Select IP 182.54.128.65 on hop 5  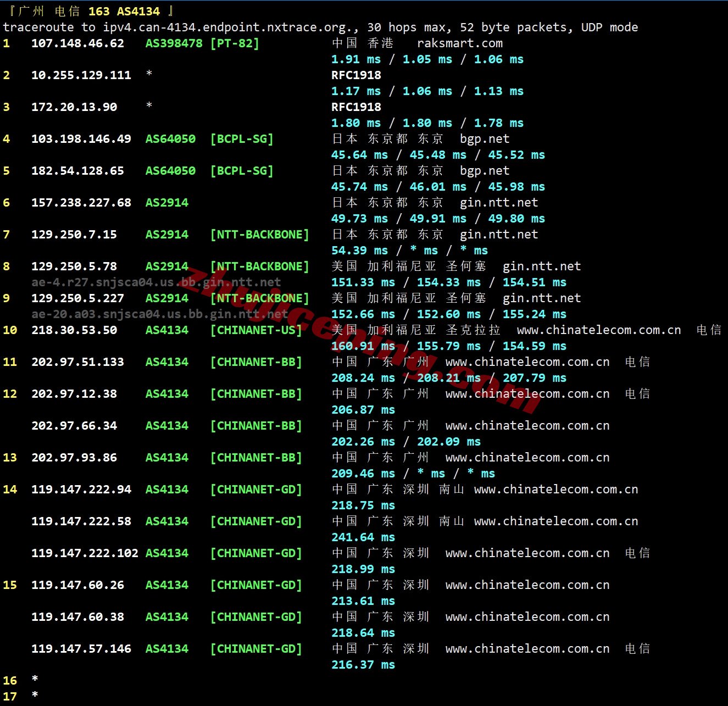click(x=77, y=171)
